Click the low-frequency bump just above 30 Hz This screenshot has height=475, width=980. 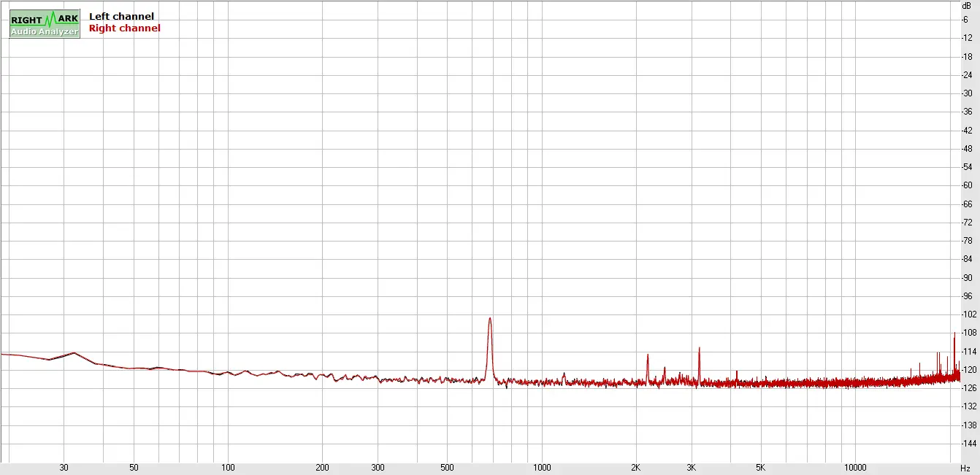coord(74,353)
